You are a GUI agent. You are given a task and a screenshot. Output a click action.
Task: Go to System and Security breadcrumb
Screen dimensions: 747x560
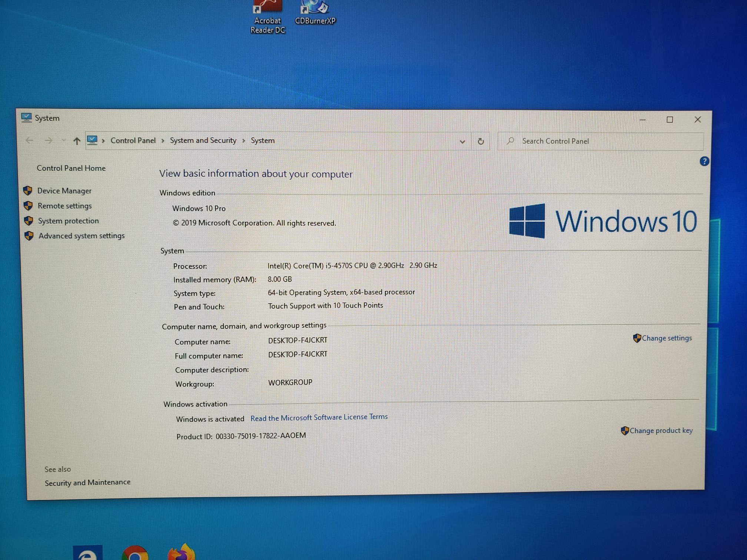pyautogui.click(x=203, y=140)
